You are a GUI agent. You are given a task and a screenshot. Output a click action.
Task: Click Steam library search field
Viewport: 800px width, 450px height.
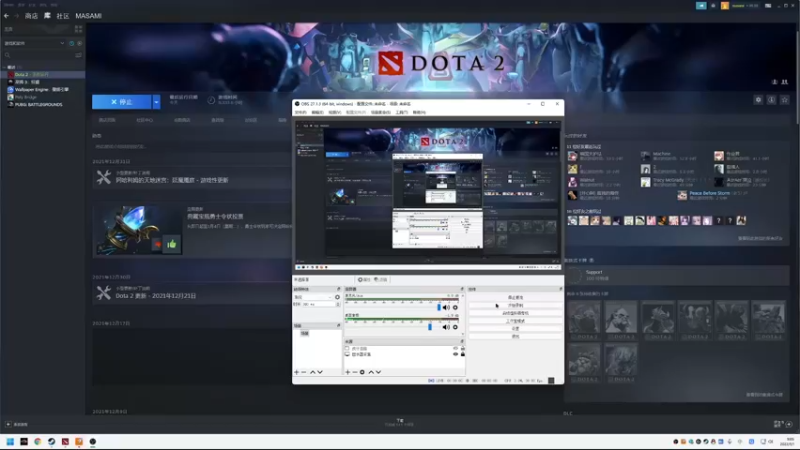pos(38,55)
